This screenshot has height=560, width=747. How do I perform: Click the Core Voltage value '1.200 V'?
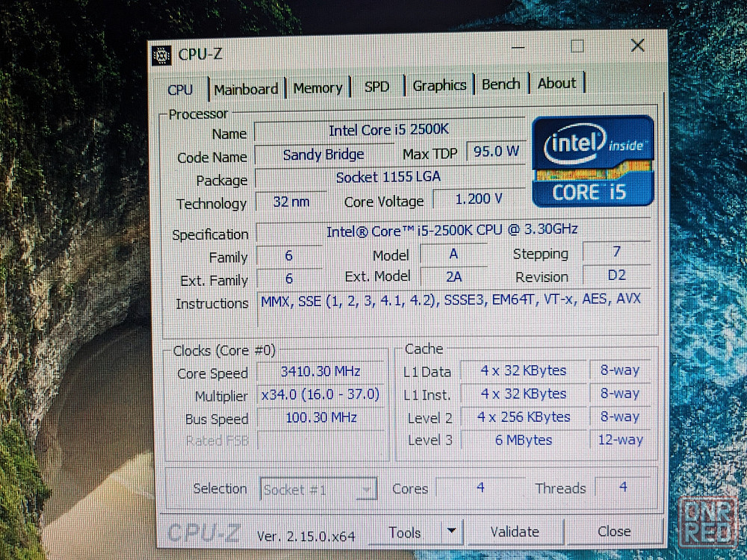[x=478, y=199]
